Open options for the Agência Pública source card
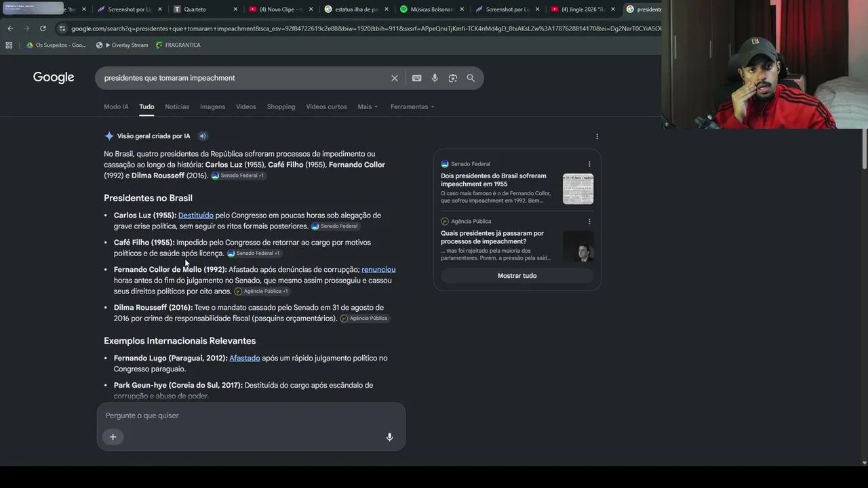 pyautogui.click(x=589, y=222)
